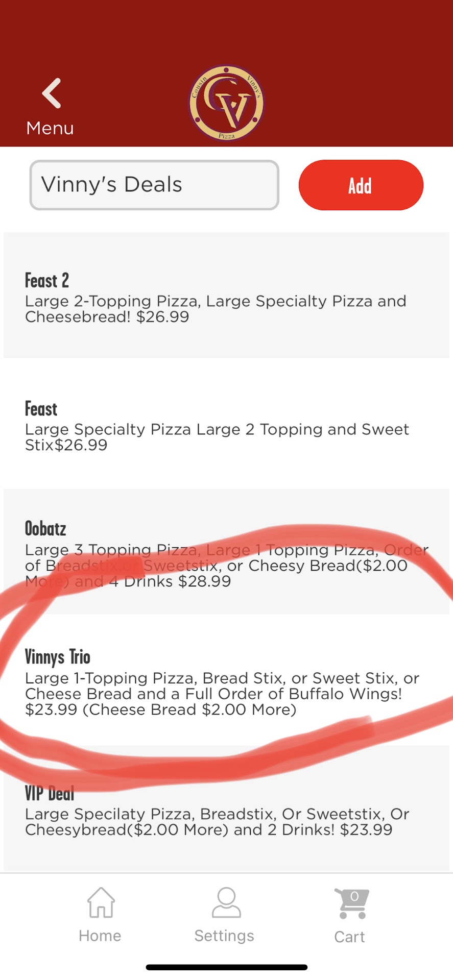Screen dimensions: 453x980
Task: Click the Feast 2 description text
Action: click(216, 309)
